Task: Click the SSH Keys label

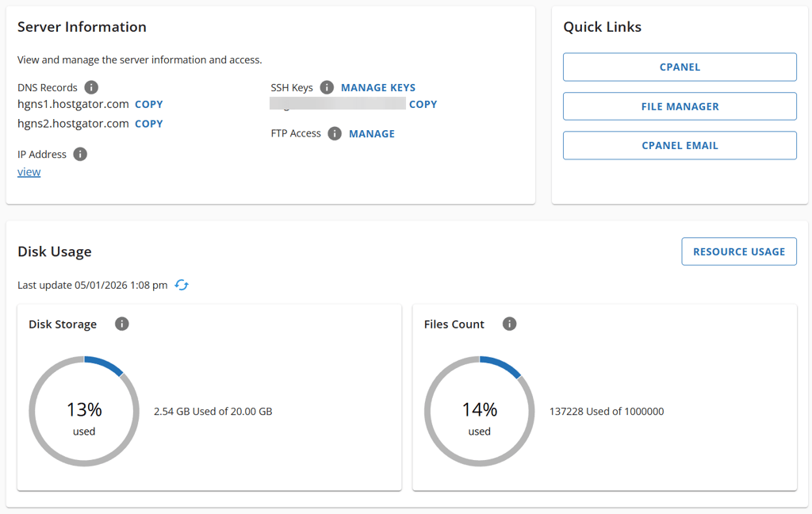Action: (292, 87)
